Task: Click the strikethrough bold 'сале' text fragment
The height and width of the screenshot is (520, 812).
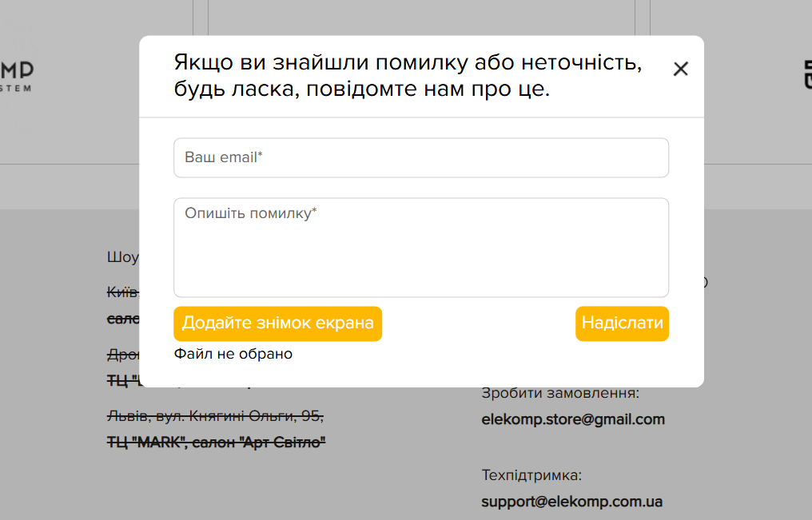Action: pyautogui.click(x=123, y=319)
